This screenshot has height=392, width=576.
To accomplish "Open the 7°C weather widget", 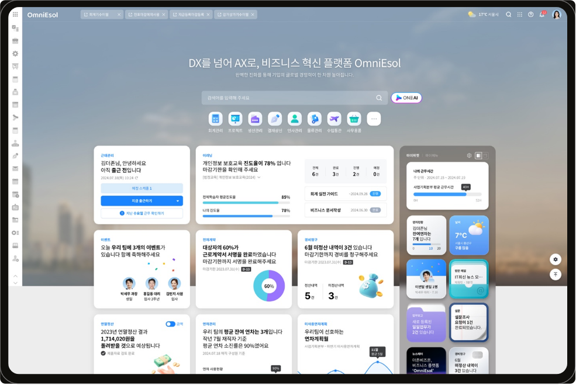I will (469, 235).
